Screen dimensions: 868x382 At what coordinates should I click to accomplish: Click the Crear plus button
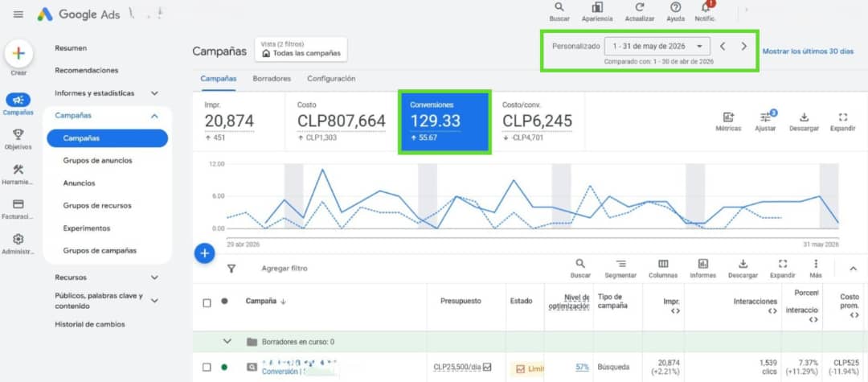pos(18,53)
